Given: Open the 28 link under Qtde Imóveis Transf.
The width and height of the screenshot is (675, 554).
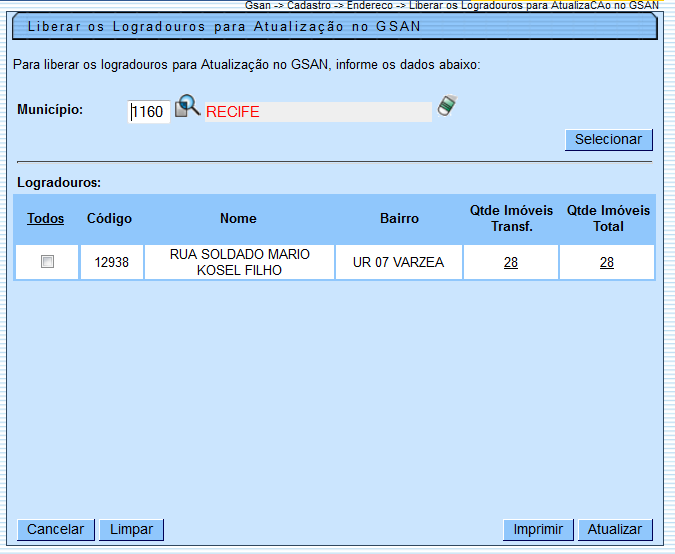Looking at the screenshot, I should point(510,262).
